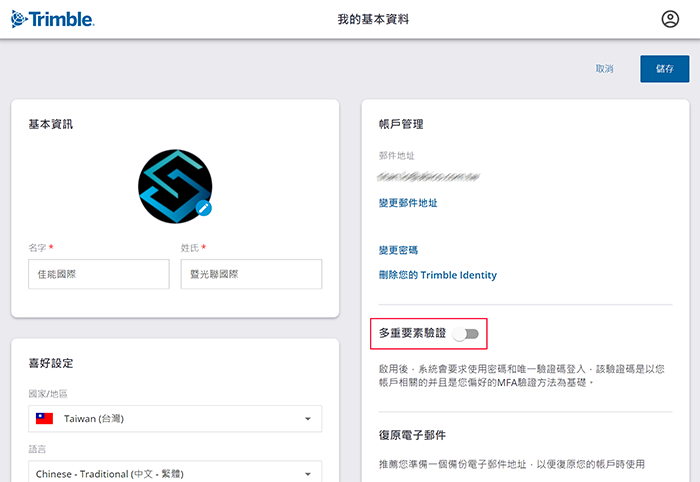Screen dimensions: 700x482
Task: Click the arrow on the country dropdown
Action: [x=307, y=418]
